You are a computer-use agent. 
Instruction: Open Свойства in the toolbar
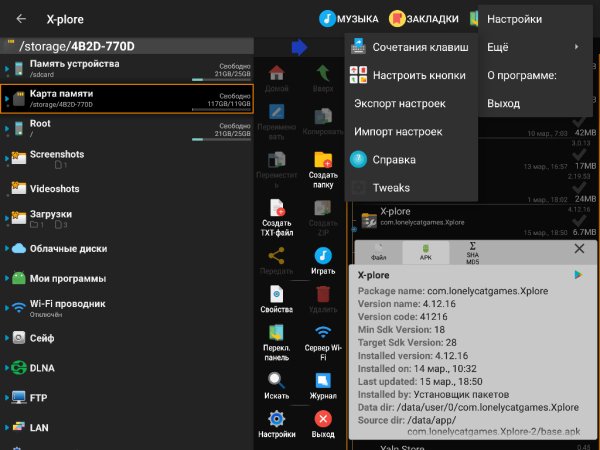coord(276,299)
